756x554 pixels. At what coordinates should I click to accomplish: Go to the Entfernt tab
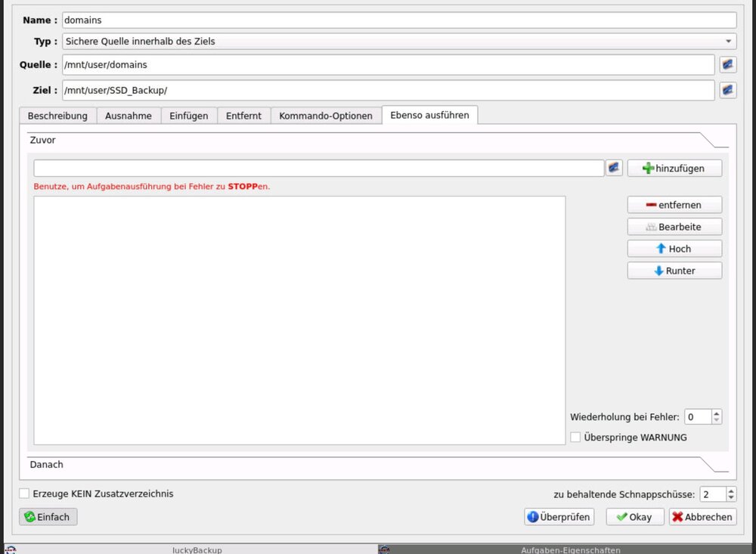243,116
